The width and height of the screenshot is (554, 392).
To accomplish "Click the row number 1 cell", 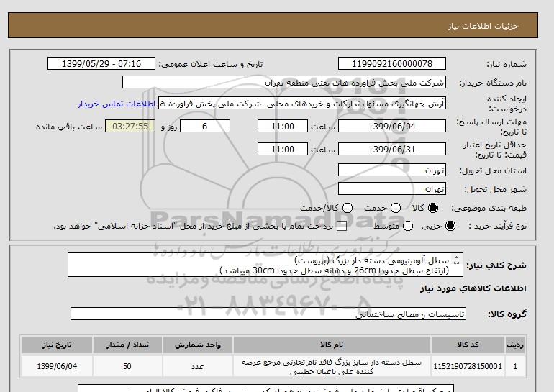I will pyautogui.click(x=515, y=366).
